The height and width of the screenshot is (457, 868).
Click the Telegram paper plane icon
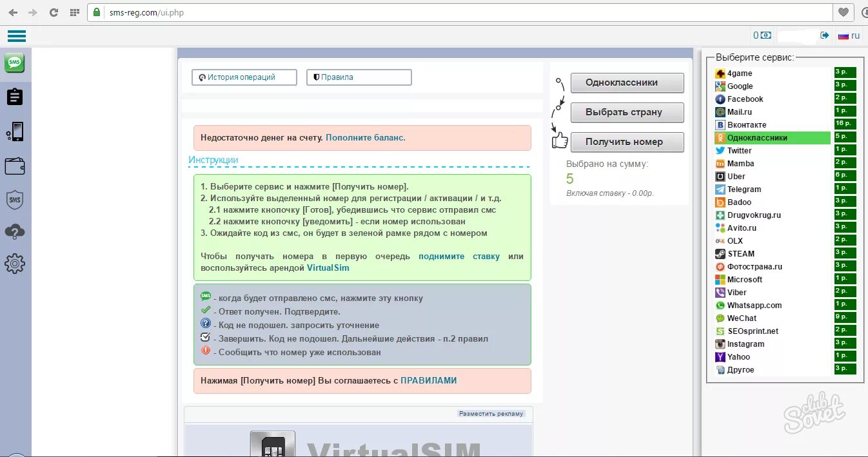pos(720,190)
